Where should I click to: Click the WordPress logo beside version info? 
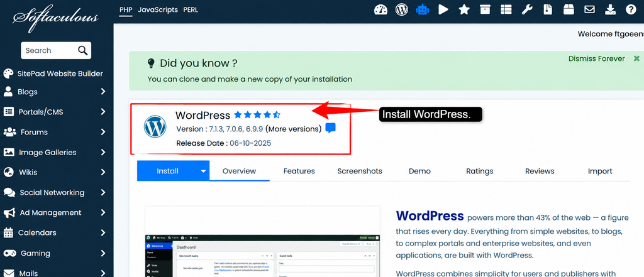click(x=155, y=126)
